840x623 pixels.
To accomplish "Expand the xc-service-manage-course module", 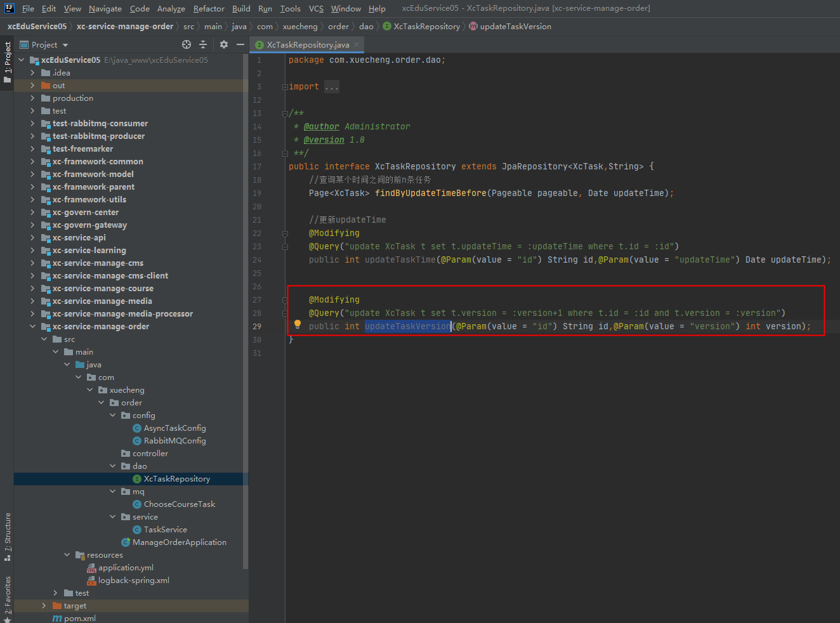I will [x=32, y=289].
